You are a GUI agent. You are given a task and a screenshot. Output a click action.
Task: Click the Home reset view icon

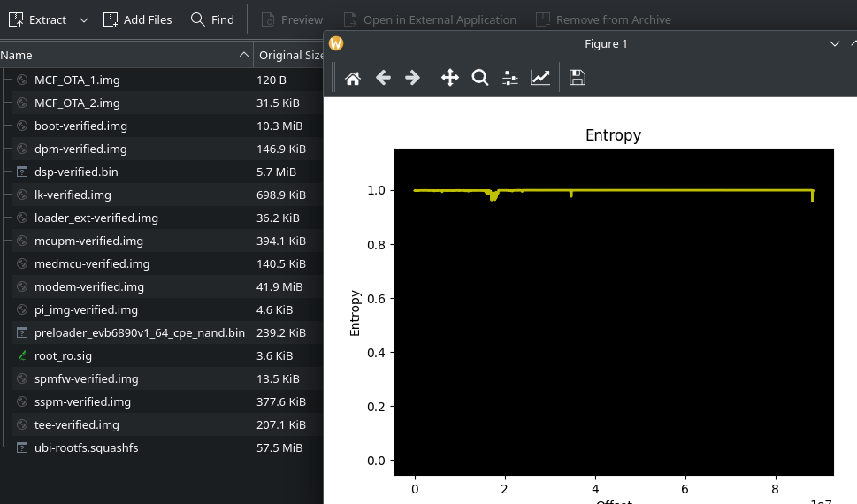(352, 78)
